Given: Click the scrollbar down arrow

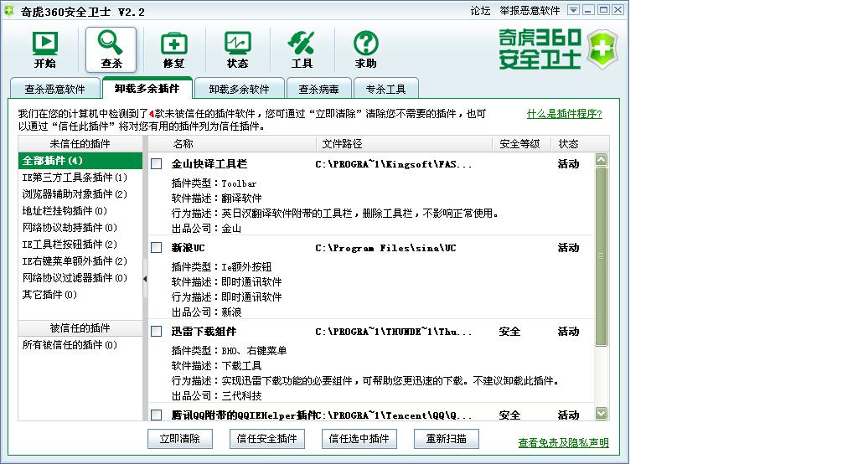Looking at the screenshot, I should (x=602, y=413).
